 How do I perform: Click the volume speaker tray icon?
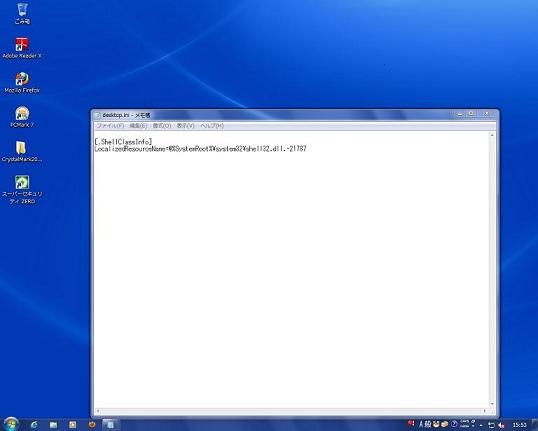pyautogui.click(x=501, y=425)
